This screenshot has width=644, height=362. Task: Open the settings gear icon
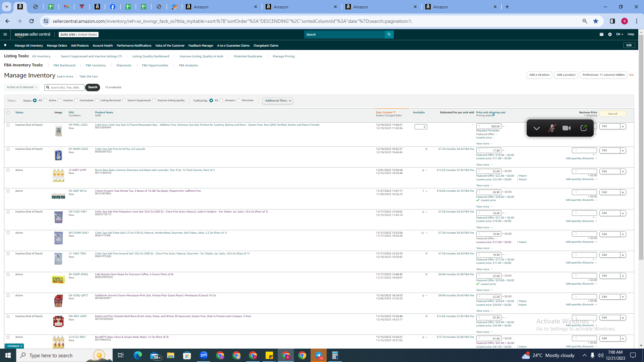[610, 35]
